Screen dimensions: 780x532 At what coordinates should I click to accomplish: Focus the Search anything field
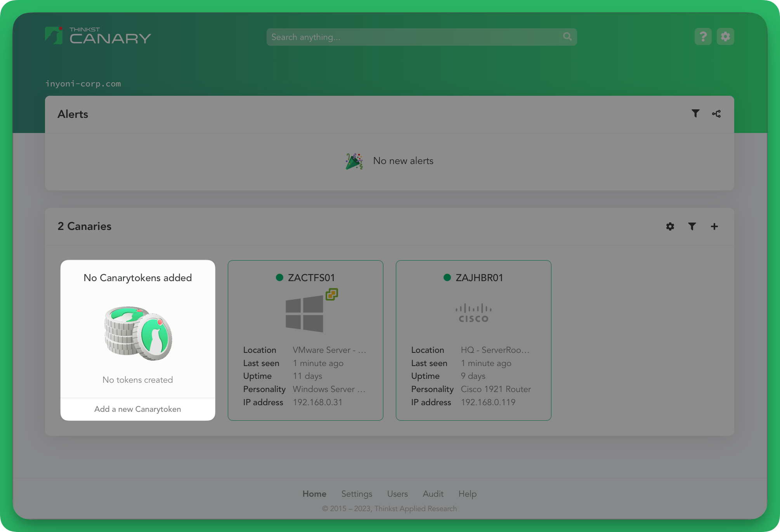(421, 37)
